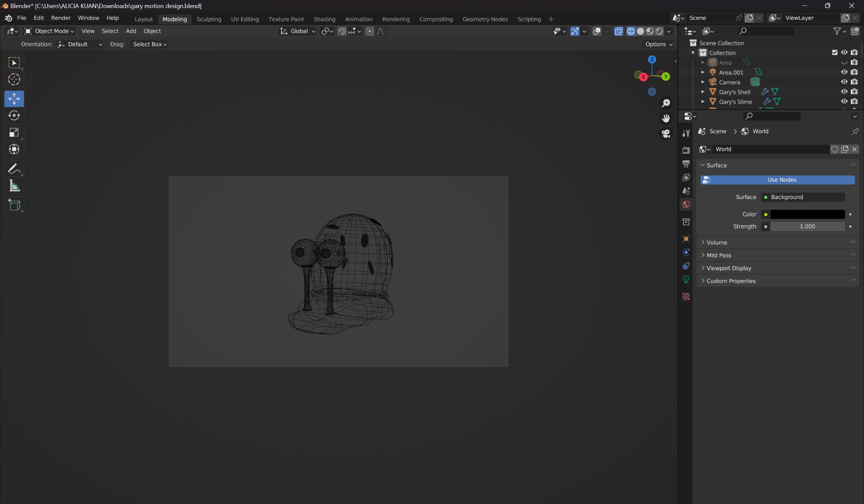The height and width of the screenshot is (504, 864).
Task: Select the Scale tool
Action: [x=14, y=132]
